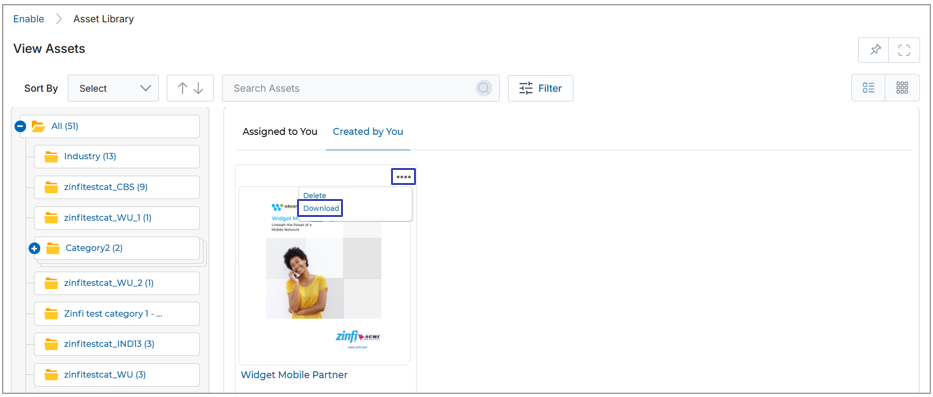Switch to list view layout
The image size is (933, 397).
[868, 88]
